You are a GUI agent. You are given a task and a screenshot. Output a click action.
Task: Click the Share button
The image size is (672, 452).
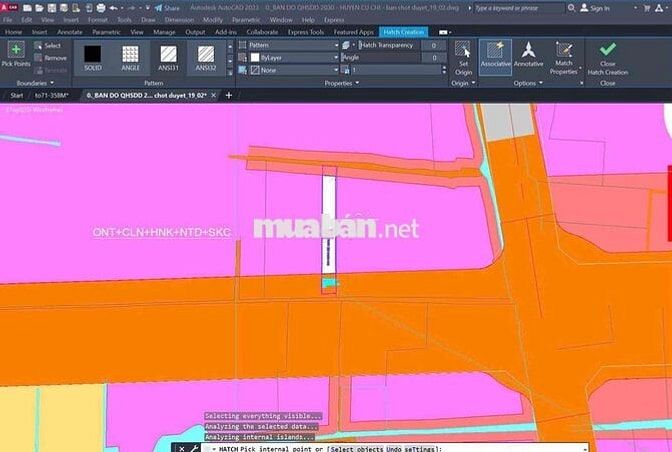(167, 8)
